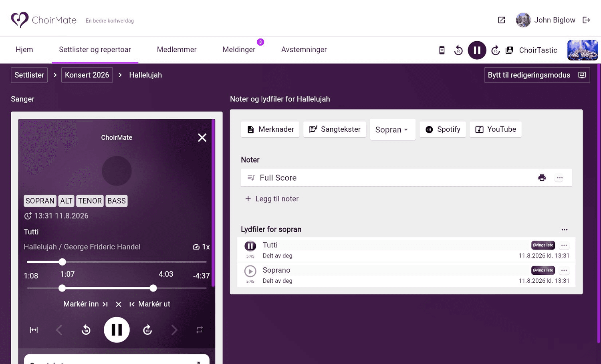The image size is (601, 364).
Task: Pause the Tutti audio file
Action: pos(250,246)
